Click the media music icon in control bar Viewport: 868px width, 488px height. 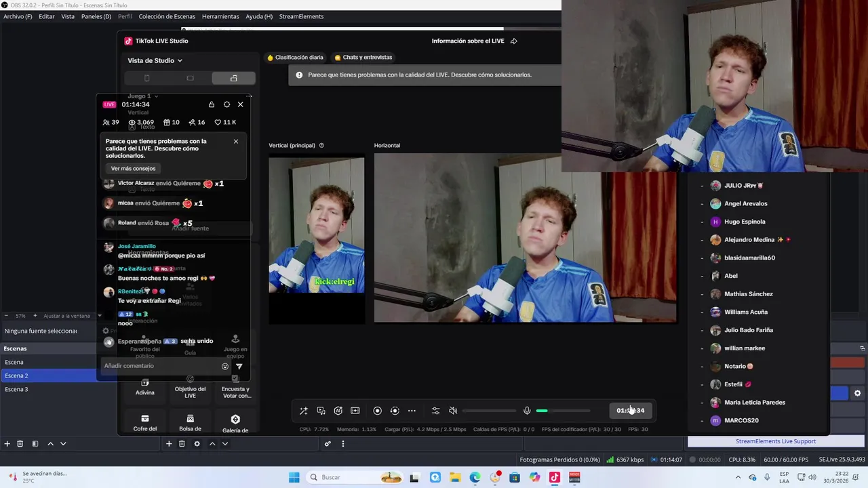[321, 411]
